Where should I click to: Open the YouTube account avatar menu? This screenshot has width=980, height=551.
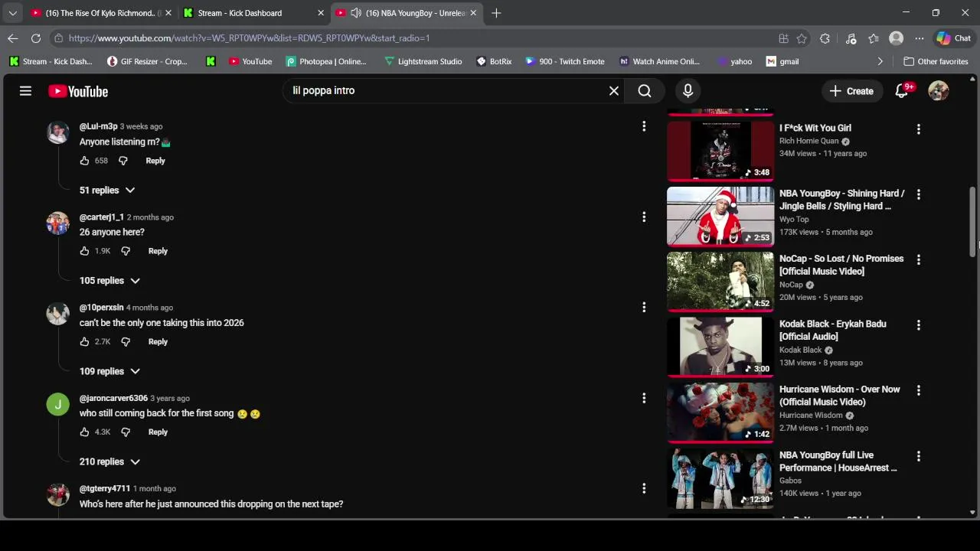click(x=939, y=91)
